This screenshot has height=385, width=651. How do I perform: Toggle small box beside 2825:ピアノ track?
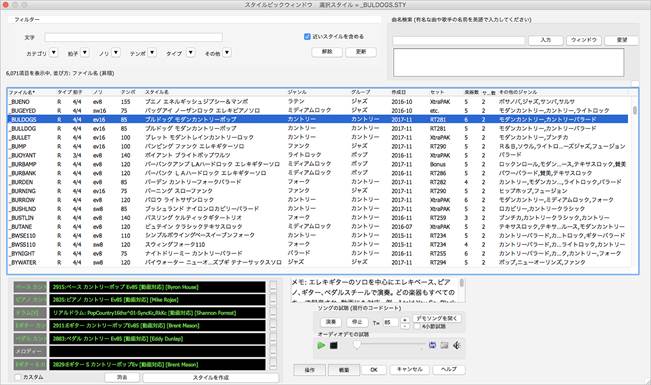(x=273, y=299)
